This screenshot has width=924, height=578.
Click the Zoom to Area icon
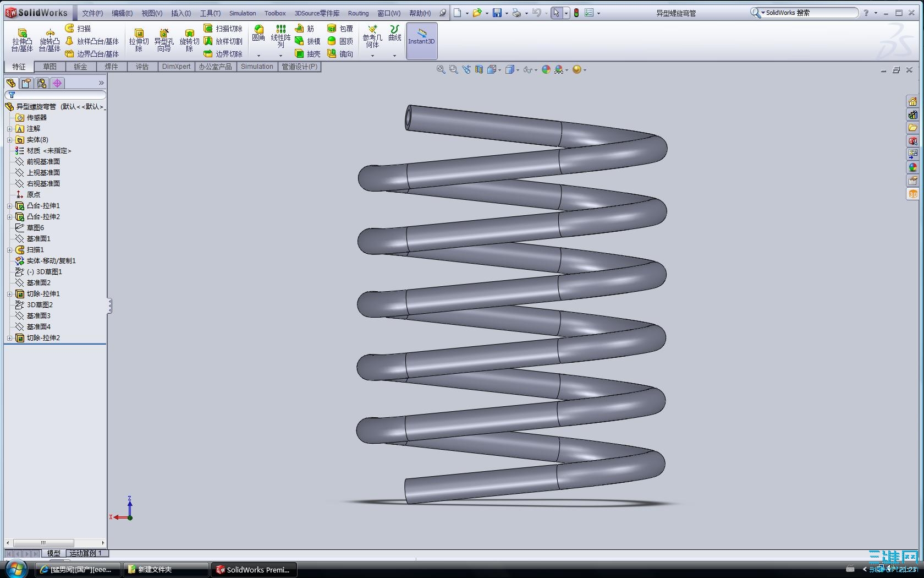[453, 69]
